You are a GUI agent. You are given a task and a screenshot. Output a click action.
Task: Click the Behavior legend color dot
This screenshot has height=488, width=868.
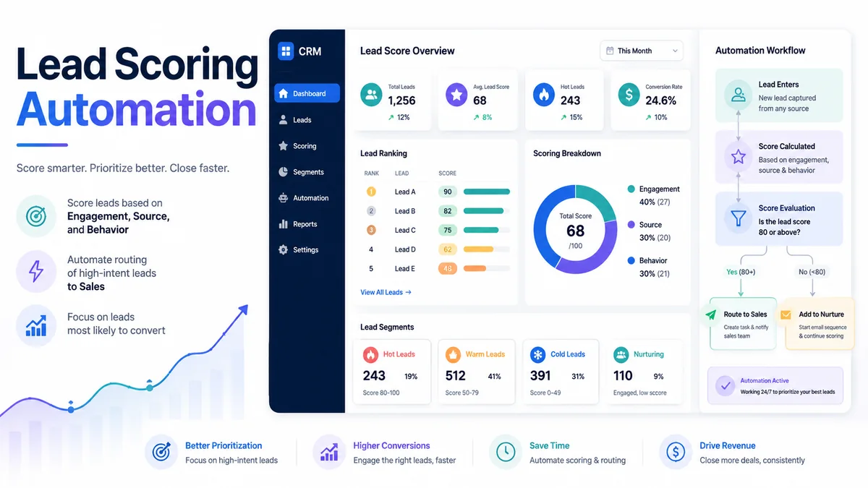[x=631, y=260]
